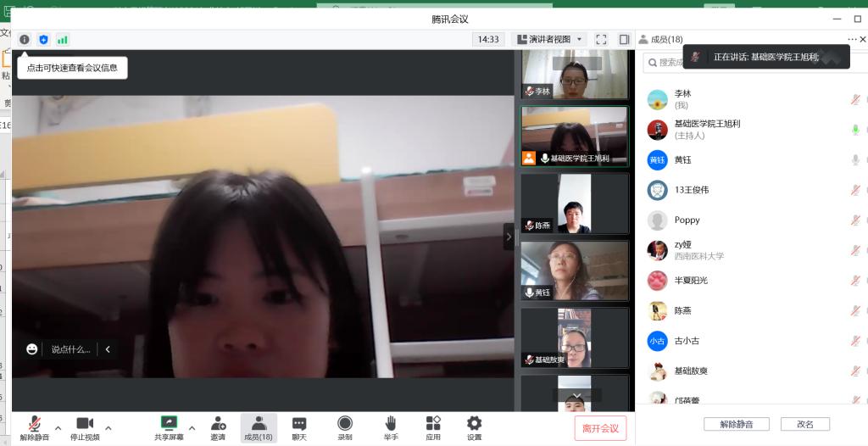Click the 改名 rename button
The width and height of the screenshot is (868, 446).
(x=804, y=424)
